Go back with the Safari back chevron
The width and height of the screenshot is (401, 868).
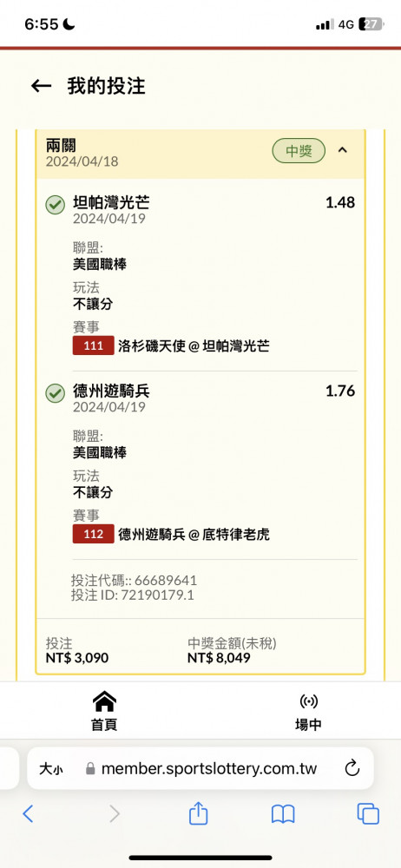(x=29, y=814)
